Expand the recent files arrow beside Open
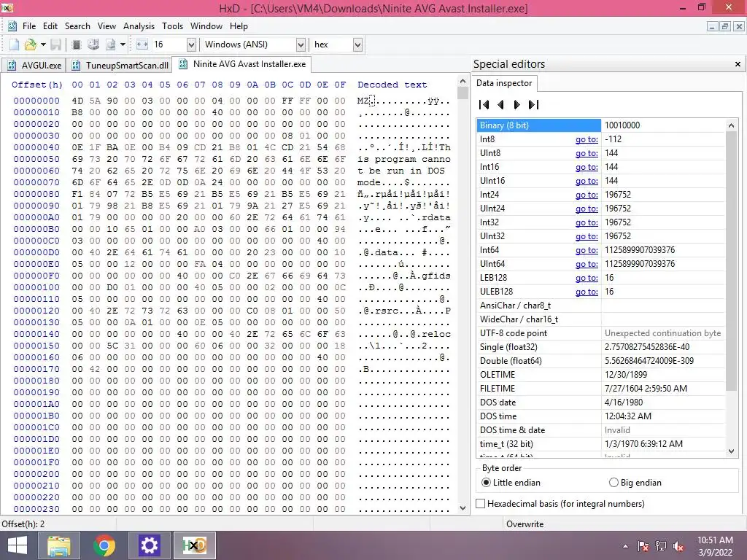The height and width of the screenshot is (560, 747). point(43,44)
